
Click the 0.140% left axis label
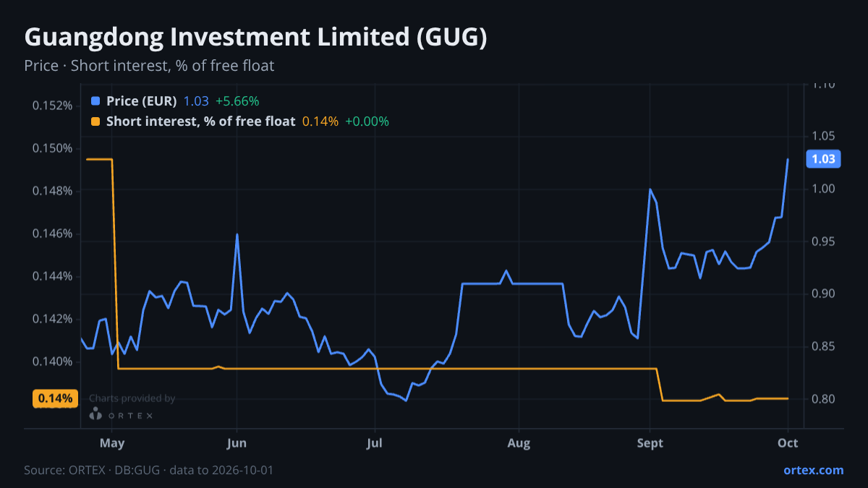(x=53, y=361)
